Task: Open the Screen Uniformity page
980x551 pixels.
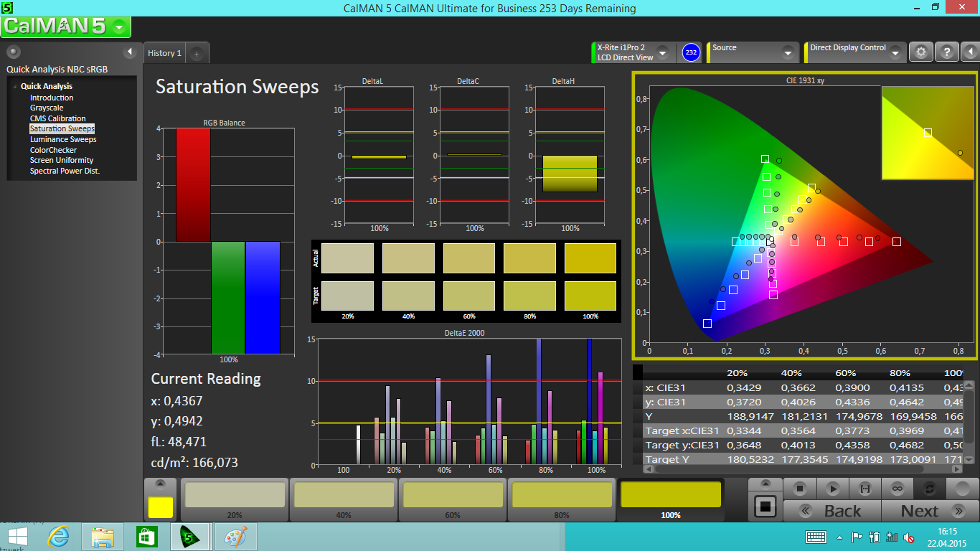Action: pos(62,160)
